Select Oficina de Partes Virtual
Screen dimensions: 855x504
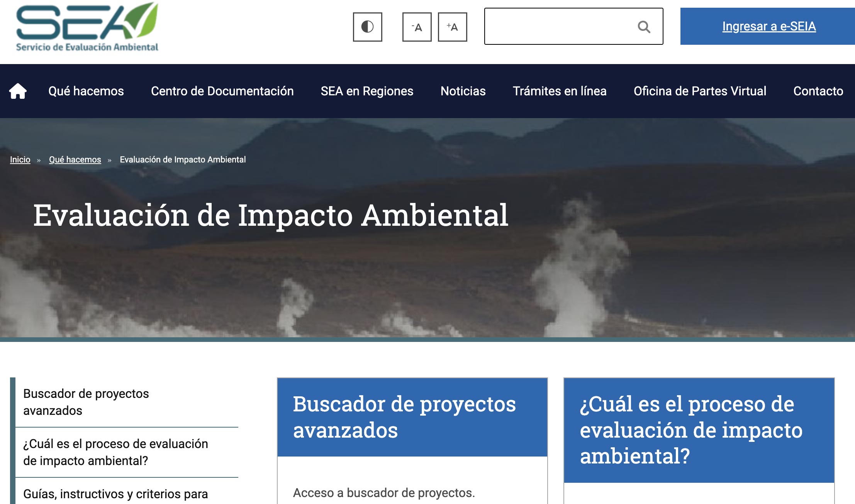[700, 91]
